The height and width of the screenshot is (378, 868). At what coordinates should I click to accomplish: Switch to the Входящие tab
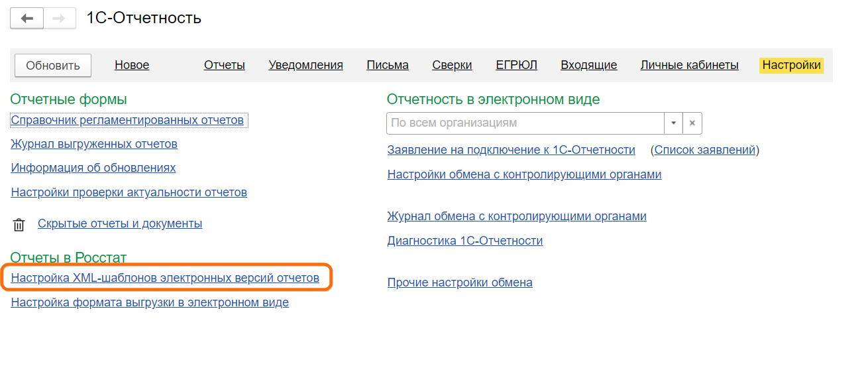coord(589,65)
